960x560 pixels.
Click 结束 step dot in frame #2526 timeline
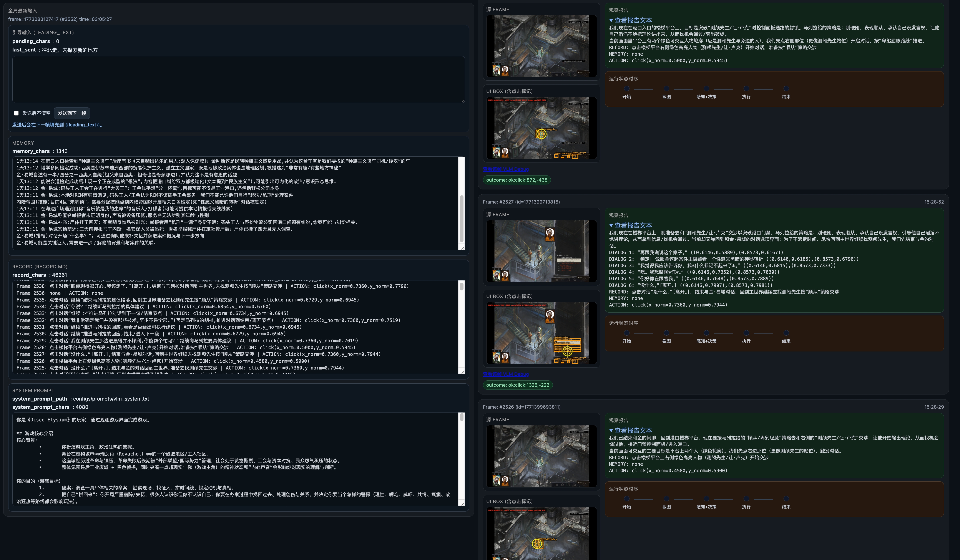coord(786,499)
